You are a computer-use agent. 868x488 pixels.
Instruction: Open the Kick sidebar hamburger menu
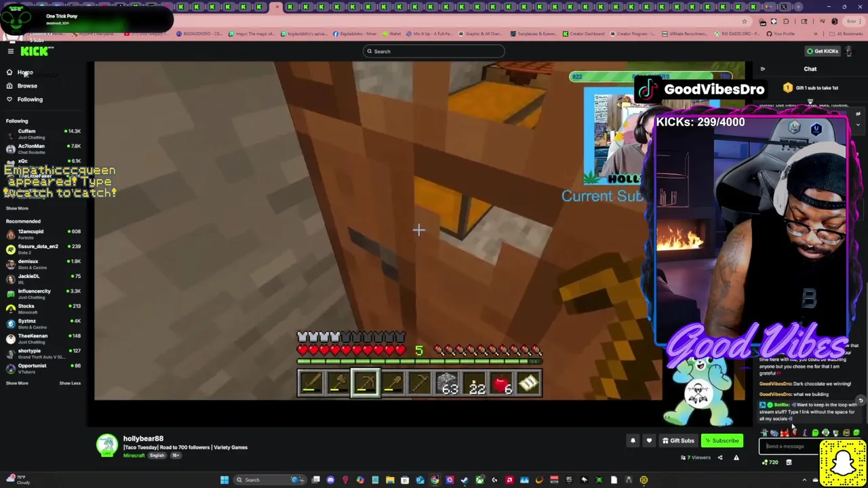tap(10, 52)
